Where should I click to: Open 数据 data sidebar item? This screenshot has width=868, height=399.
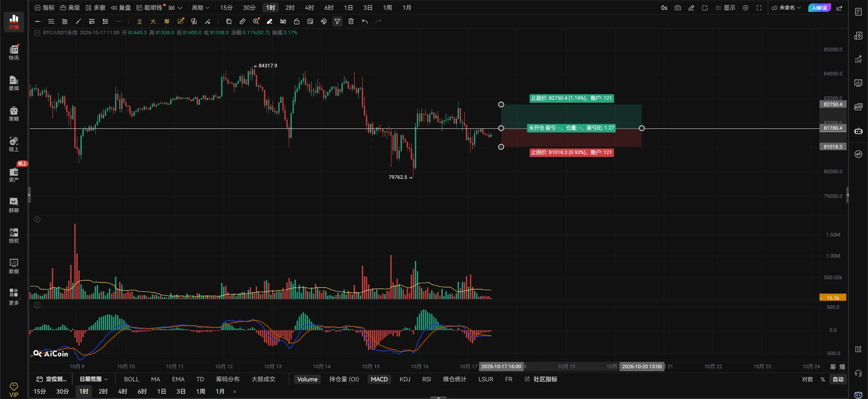pyautogui.click(x=14, y=266)
